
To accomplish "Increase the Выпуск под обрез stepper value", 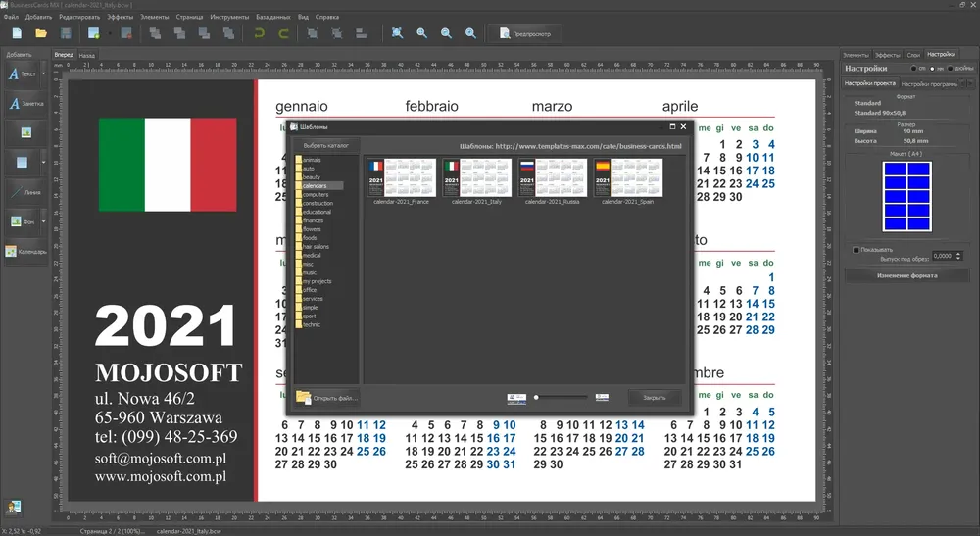I will point(958,254).
